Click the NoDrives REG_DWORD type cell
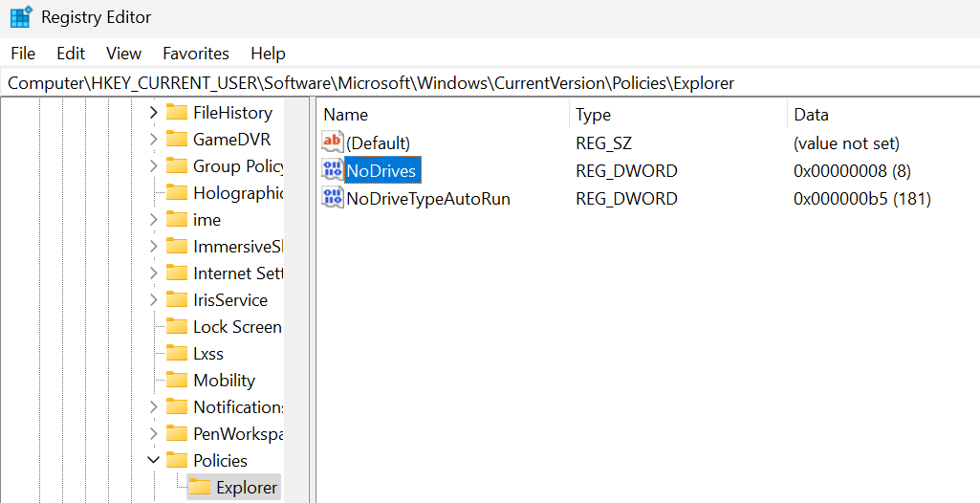The width and height of the screenshot is (980, 503). pos(626,170)
